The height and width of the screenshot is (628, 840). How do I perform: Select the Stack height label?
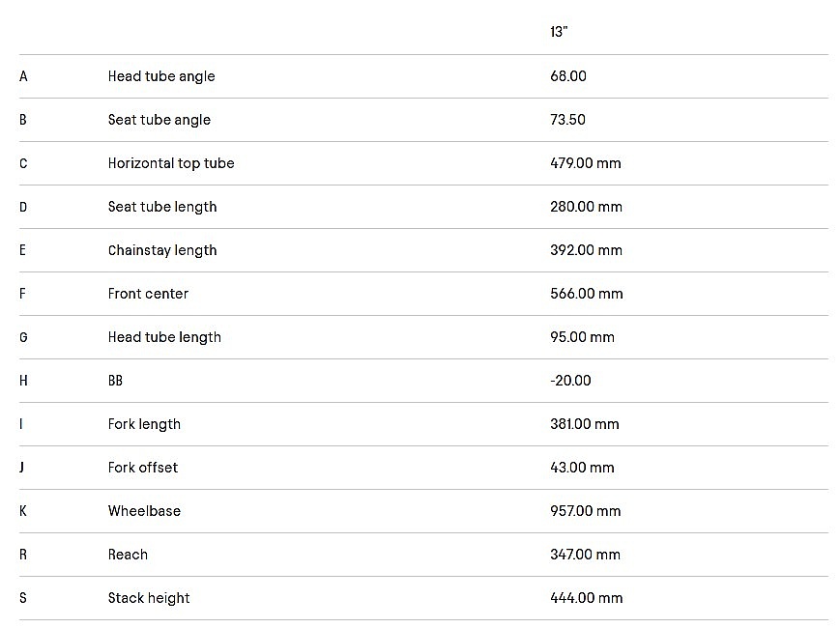[x=149, y=598]
